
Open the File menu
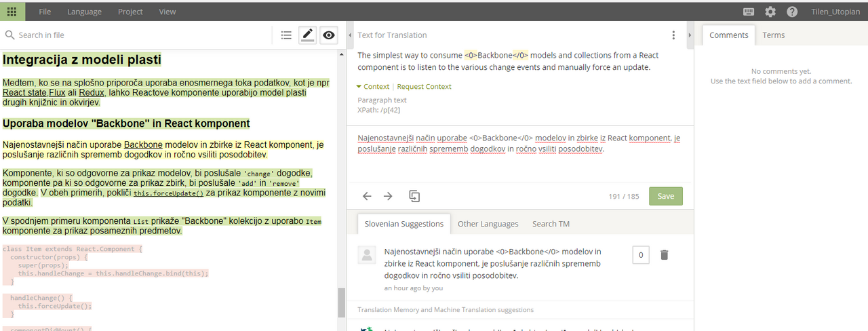[45, 12]
